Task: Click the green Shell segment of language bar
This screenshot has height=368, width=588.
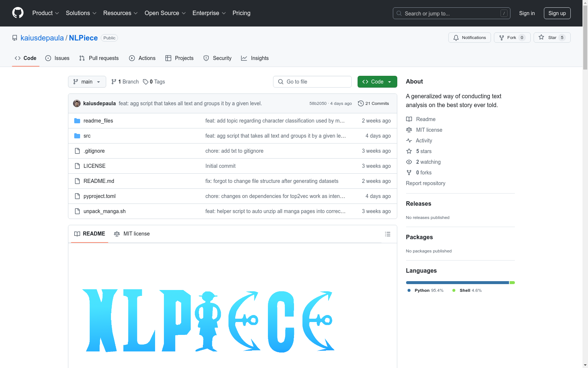Action: (512, 283)
